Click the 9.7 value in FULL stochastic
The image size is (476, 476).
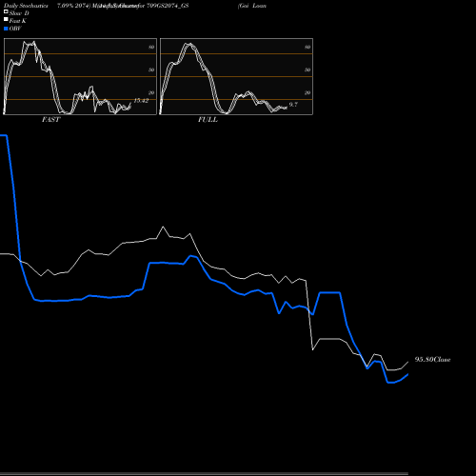click(293, 105)
